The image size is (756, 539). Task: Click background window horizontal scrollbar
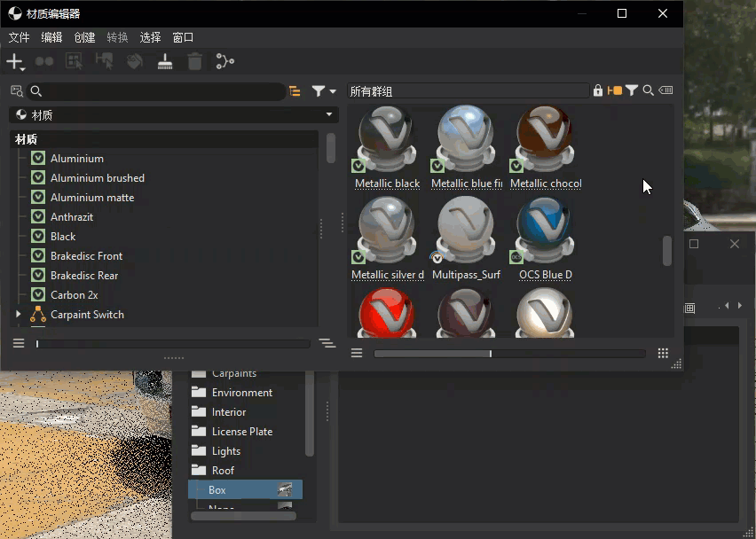click(x=243, y=516)
